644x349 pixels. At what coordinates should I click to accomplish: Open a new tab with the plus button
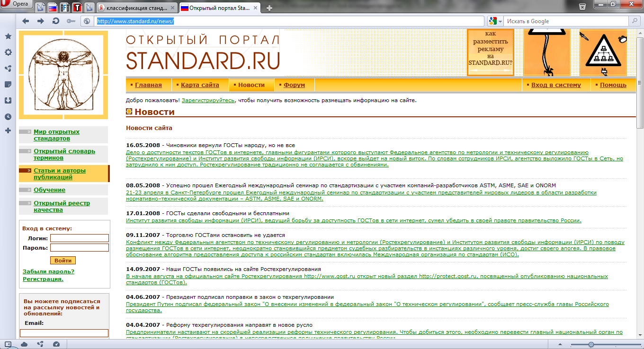(x=269, y=8)
